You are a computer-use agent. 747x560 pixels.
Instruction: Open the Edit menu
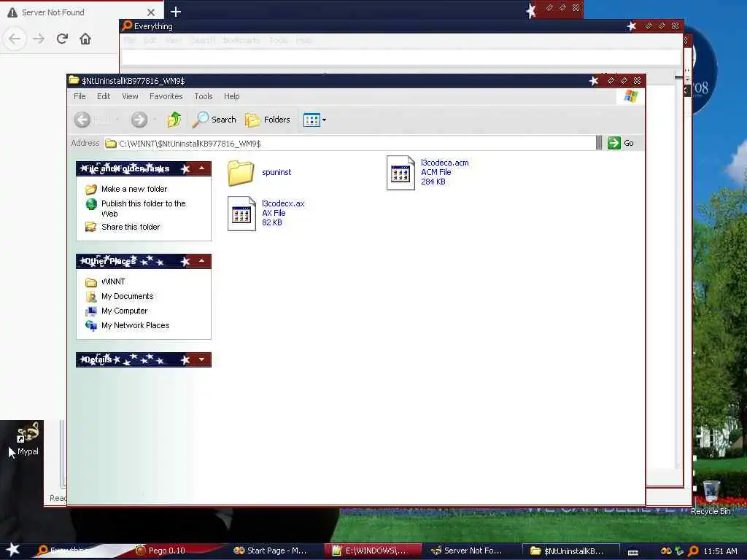[104, 96]
